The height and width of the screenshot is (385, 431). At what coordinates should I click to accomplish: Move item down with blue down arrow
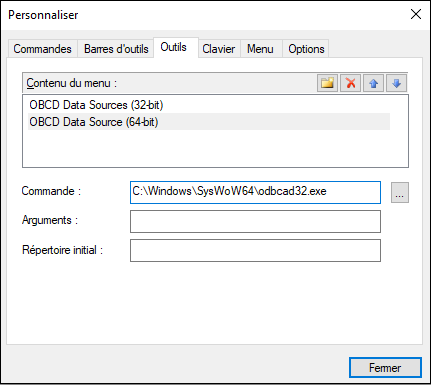click(396, 83)
